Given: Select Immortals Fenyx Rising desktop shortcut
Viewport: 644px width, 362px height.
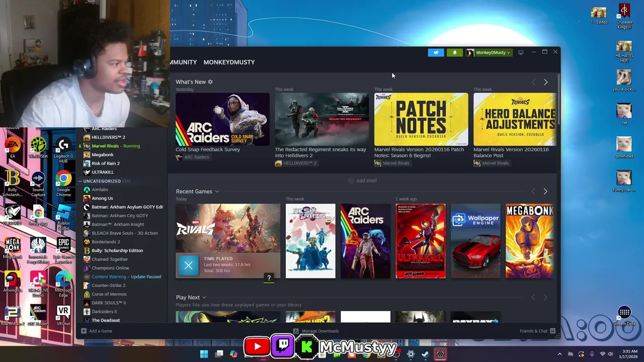Looking at the screenshot, I should point(38,250).
